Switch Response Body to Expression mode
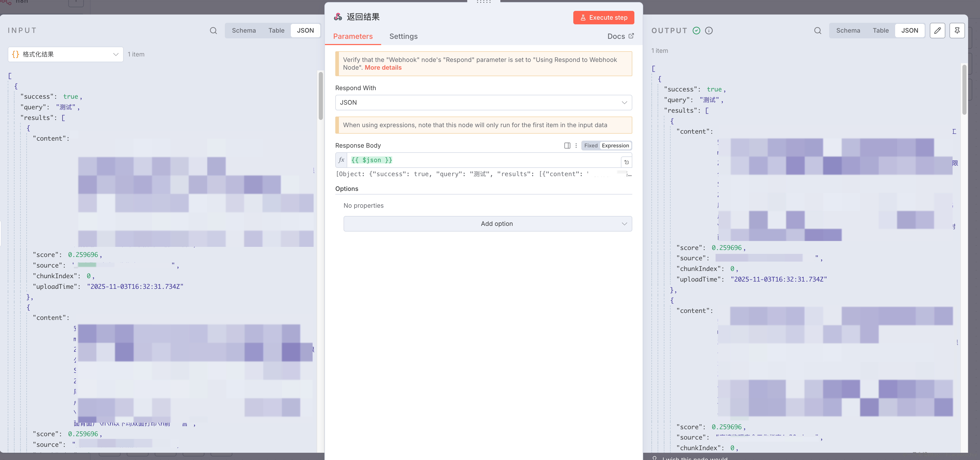980x460 pixels. tap(615, 146)
